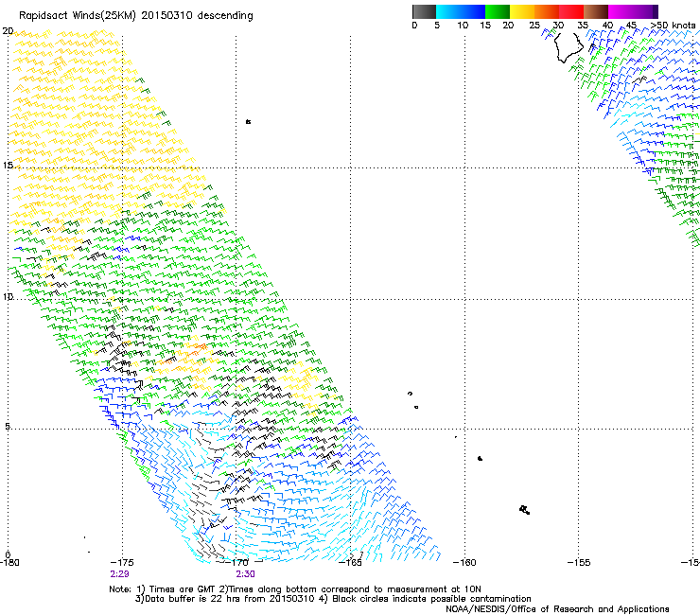Image resolution: width=700 pixels, height=615 pixels.
Task: Click the island outline near 2N, -157.5
Action: 525,510
